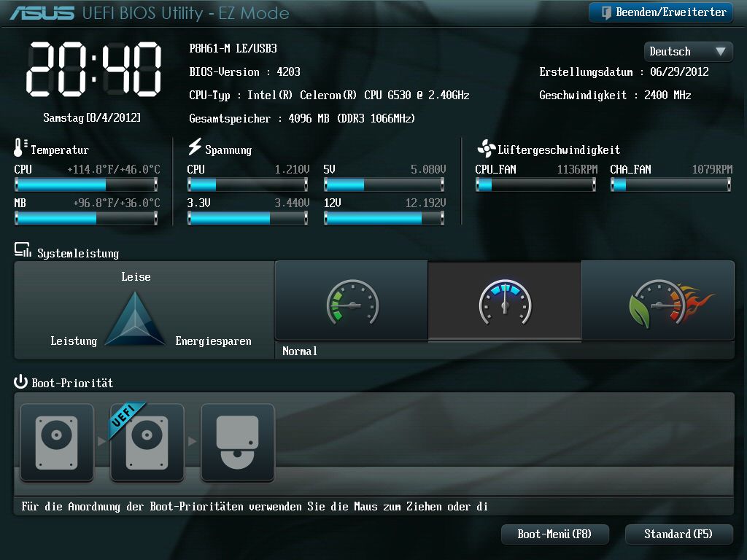Screen dimensions: 747x560
Task: Click the 3.440V voltage reading
Action: click(292, 203)
